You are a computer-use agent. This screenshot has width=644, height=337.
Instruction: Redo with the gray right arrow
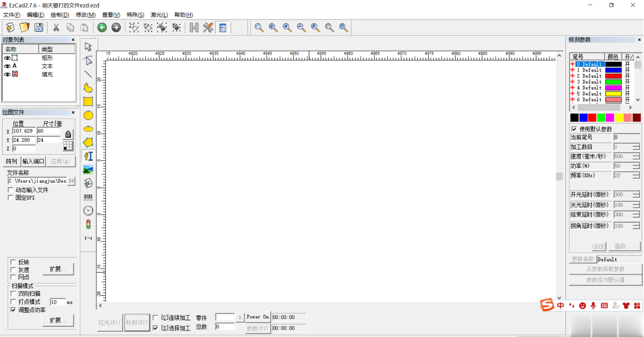click(x=116, y=28)
